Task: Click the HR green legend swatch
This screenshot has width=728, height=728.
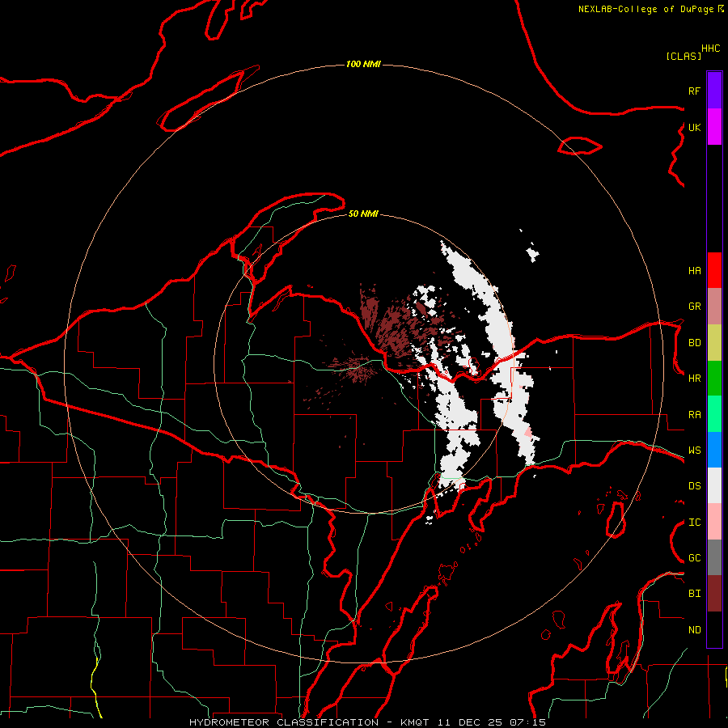Action: [x=714, y=379]
